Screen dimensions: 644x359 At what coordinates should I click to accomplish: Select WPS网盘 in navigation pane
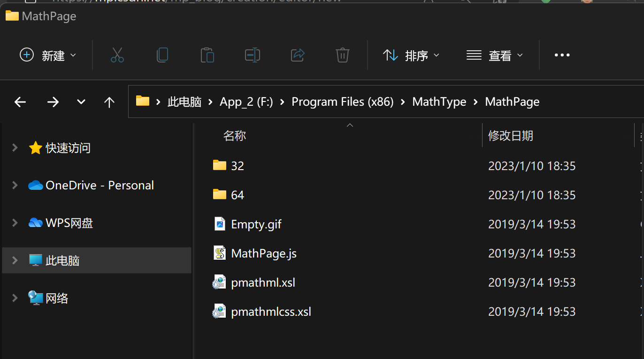tap(69, 223)
